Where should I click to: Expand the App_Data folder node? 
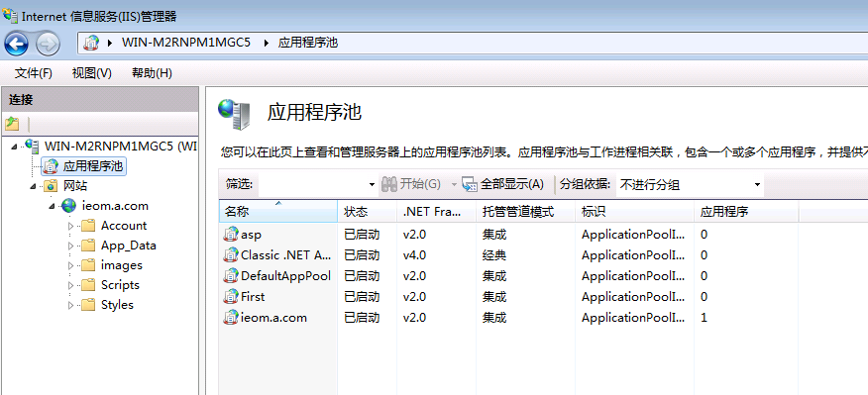(70, 246)
